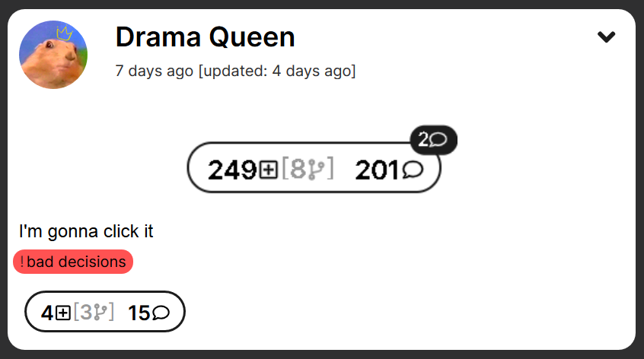Click the 7 days ago timestamp
Screen dimensions: 644x359
click(154, 71)
